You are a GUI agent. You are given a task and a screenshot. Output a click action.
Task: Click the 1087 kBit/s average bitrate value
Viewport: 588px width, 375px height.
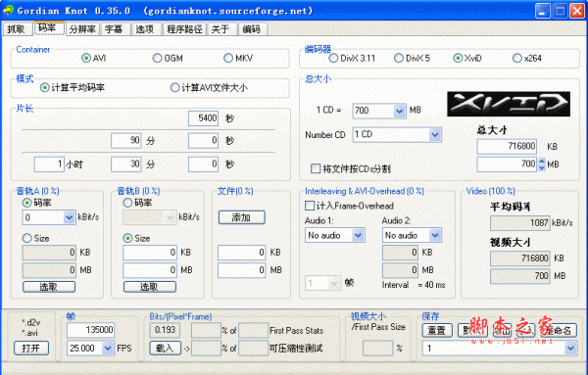coord(519,223)
